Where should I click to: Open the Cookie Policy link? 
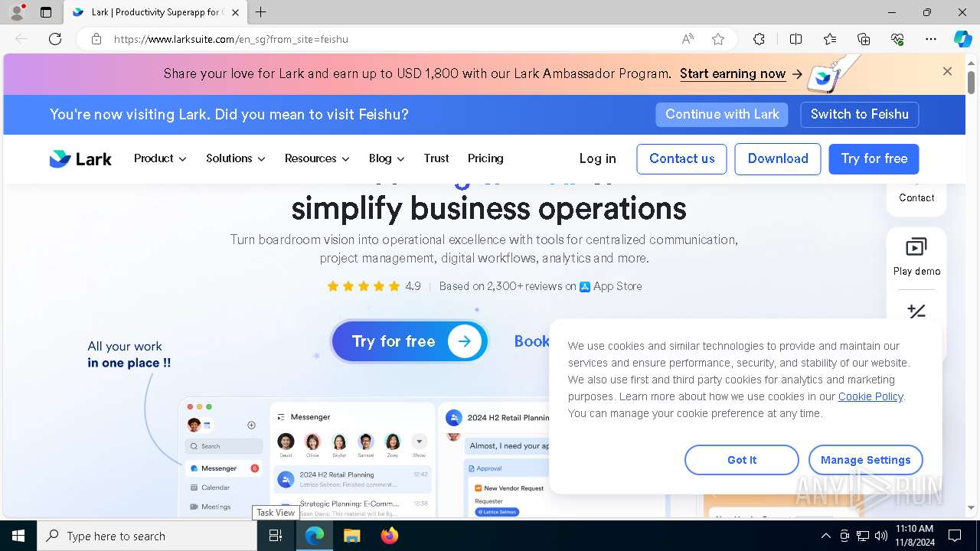tap(871, 396)
